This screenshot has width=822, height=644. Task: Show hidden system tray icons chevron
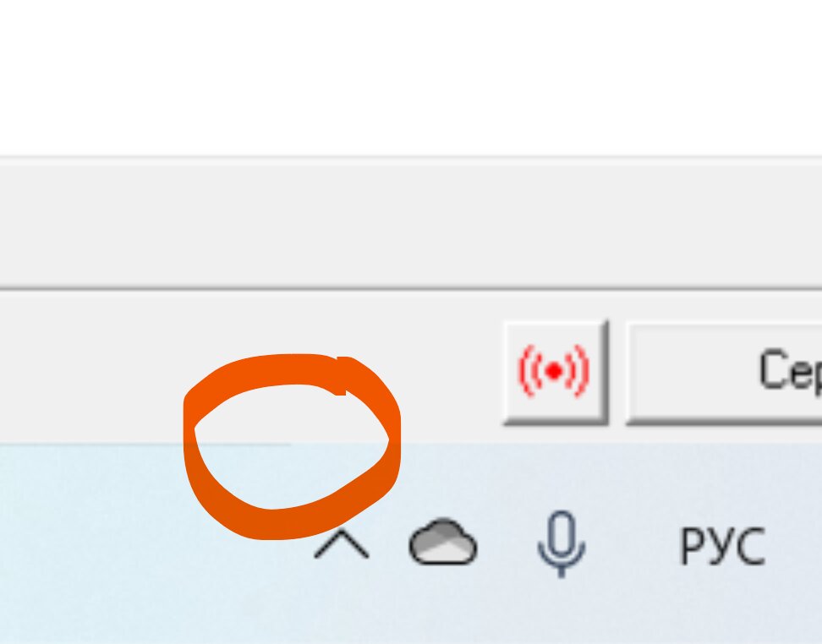(342, 544)
